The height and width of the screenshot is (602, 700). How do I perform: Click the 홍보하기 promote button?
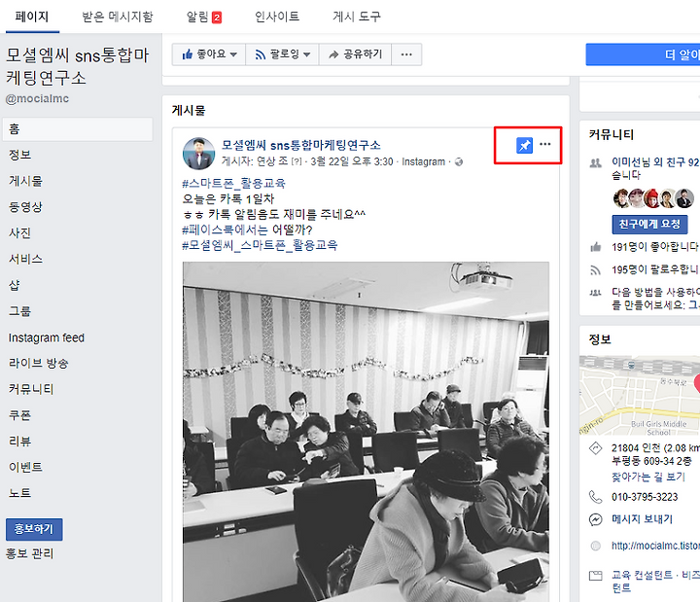pyautogui.click(x=34, y=529)
